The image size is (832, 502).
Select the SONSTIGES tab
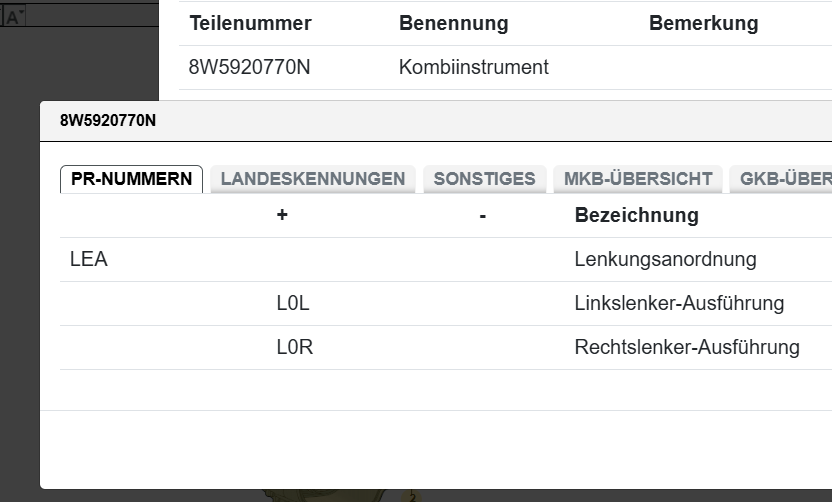[484, 179]
